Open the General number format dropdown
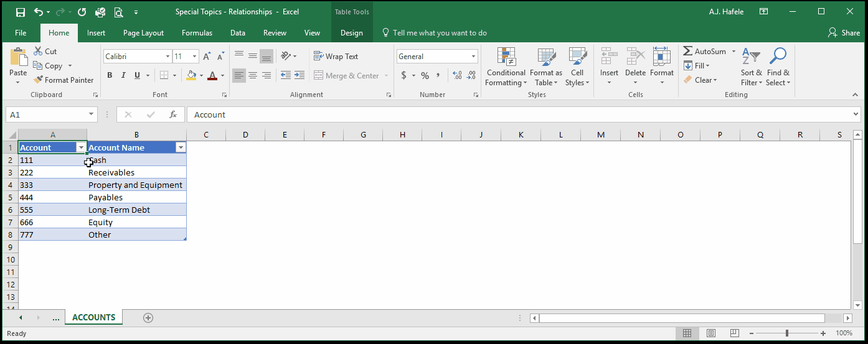This screenshot has height=344, width=868. pos(474,57)
